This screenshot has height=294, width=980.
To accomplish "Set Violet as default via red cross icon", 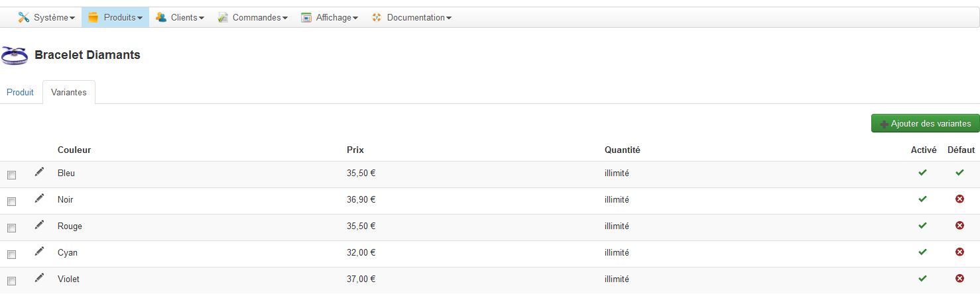I will point(959,279).
